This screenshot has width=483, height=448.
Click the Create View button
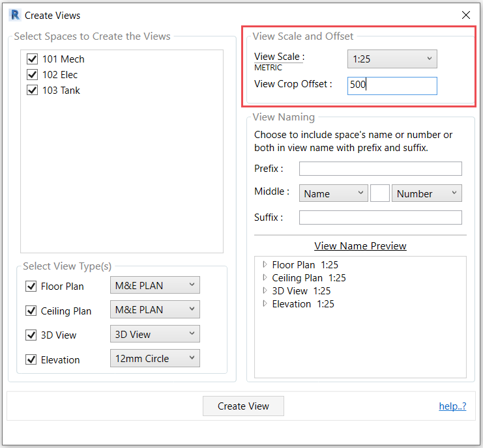[x=243, y=406]
